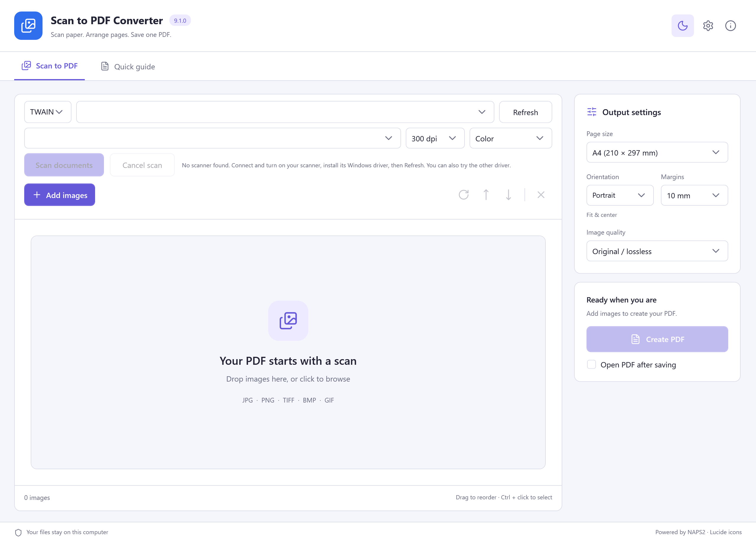This screenshot has width=756, height=543.
Task: Open the Color mode dropdown
Action: pyautogui.click(x=511, y=138)
